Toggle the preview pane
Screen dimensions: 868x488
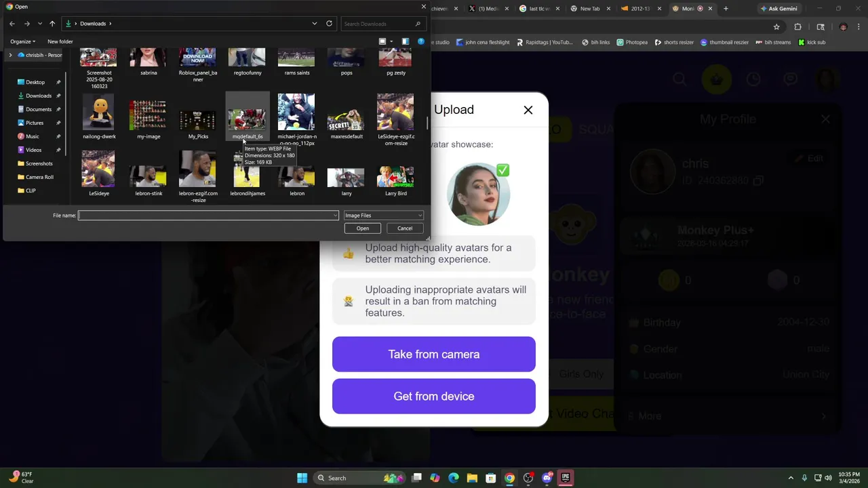[x=406, y=41]
